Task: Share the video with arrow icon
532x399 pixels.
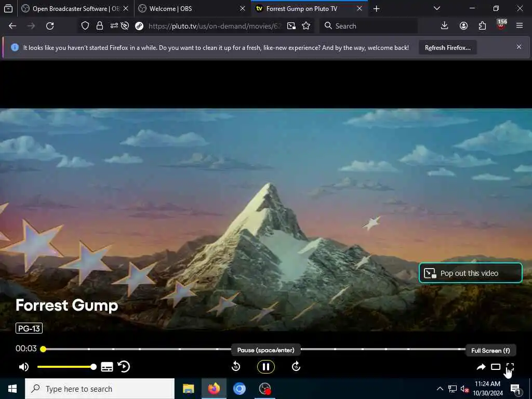Action: pos(481,367)
